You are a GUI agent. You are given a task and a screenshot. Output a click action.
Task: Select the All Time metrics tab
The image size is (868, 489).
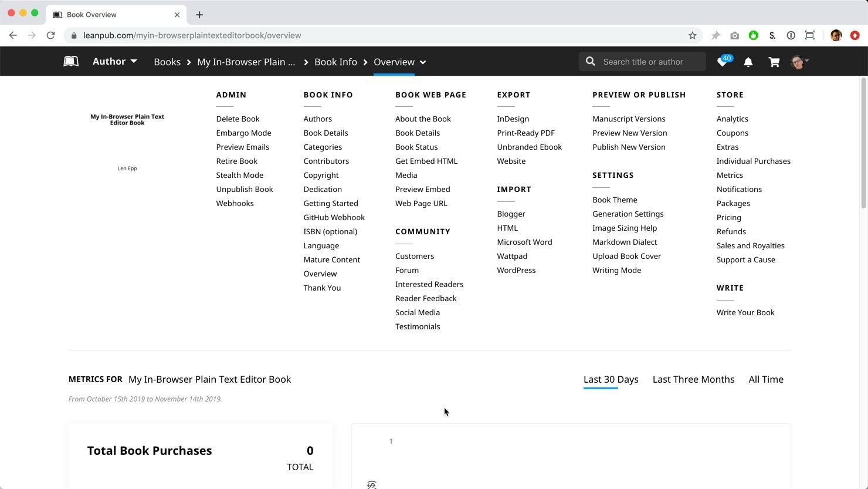[x=765, y=379]
